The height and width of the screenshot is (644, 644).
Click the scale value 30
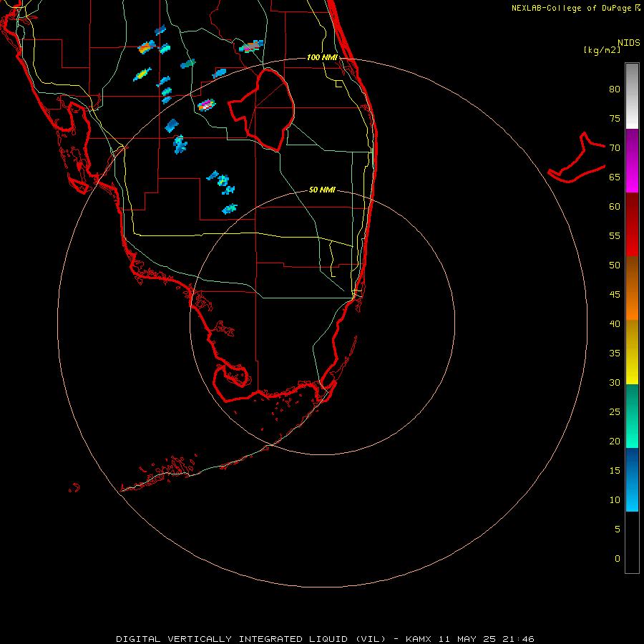[x=615, y=382]
